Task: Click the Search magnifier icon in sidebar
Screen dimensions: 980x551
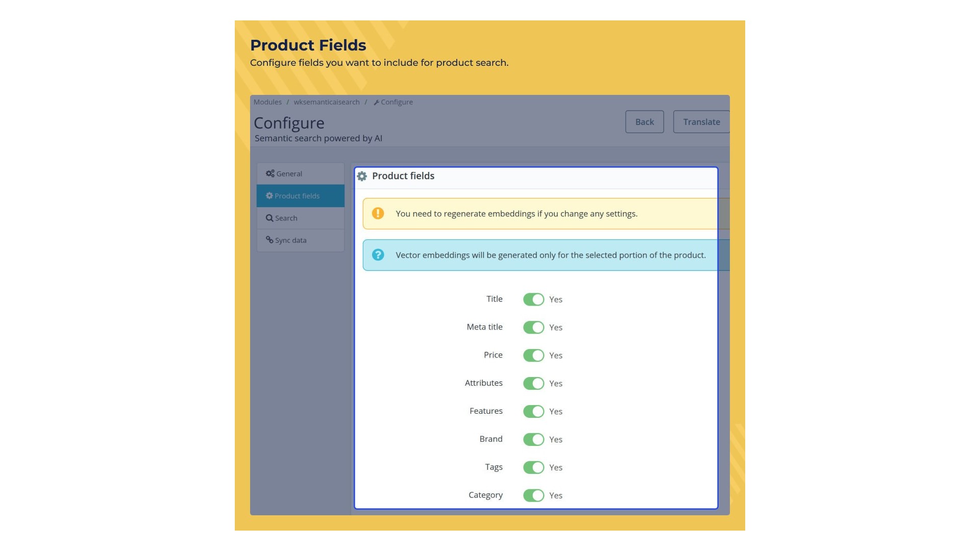Action: (x=269, y=218)
